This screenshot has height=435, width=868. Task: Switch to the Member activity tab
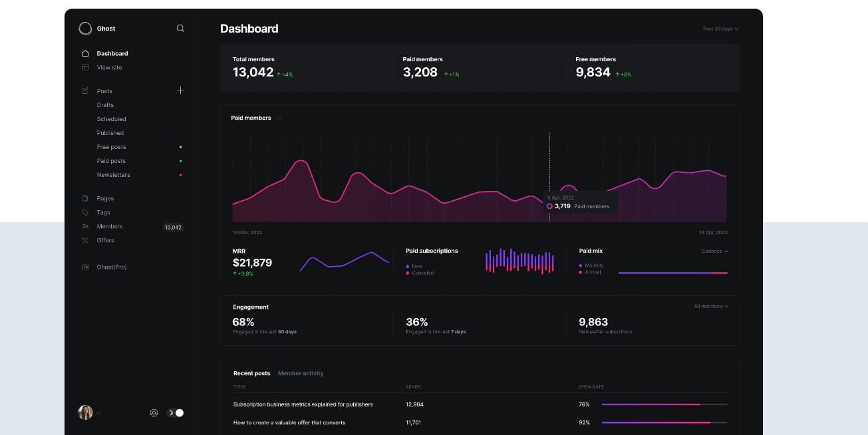pos(301,373)
